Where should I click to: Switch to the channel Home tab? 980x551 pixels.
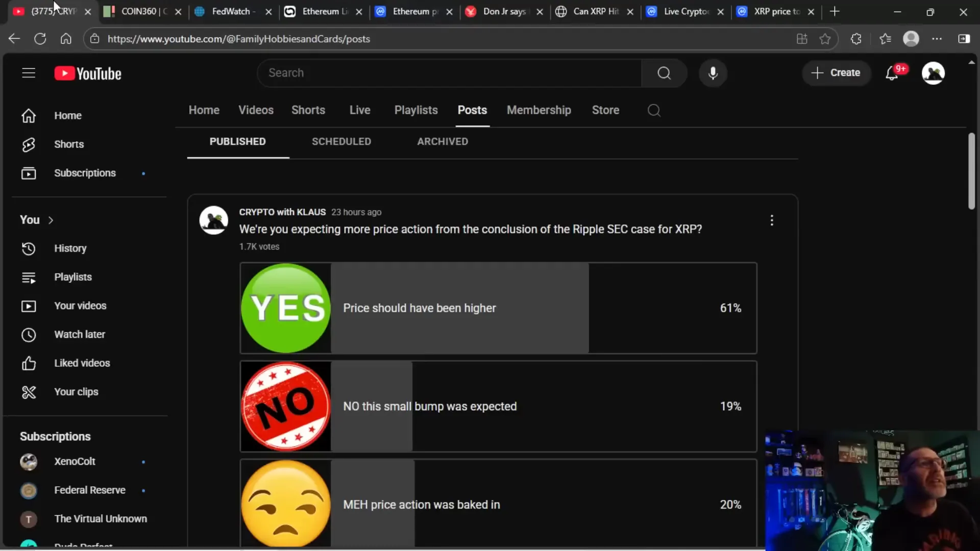click(204, 110)
